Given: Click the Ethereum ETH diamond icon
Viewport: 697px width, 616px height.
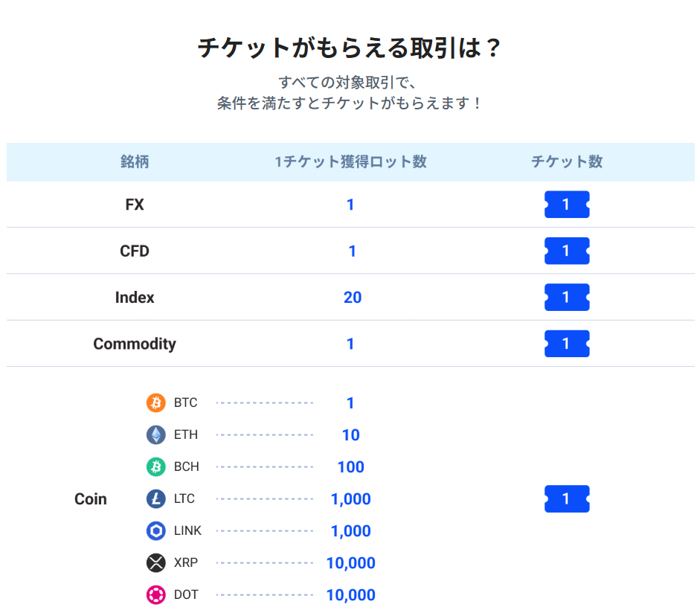Looking at the screenshot, I should tap(156, 434).
